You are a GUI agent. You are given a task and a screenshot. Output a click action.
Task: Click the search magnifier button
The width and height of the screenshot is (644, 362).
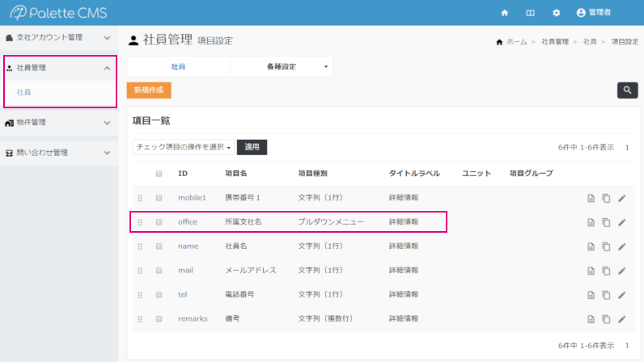(x=627, y=90)
